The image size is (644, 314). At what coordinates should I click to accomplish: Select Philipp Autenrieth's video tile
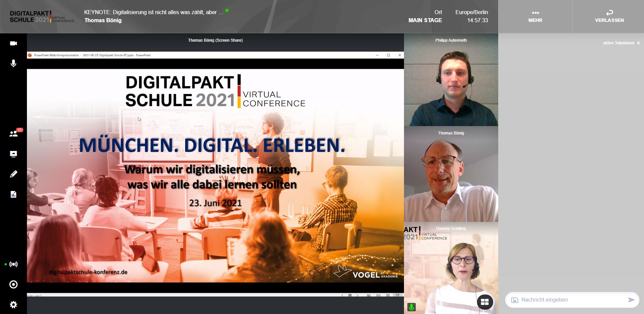point(451,80)
